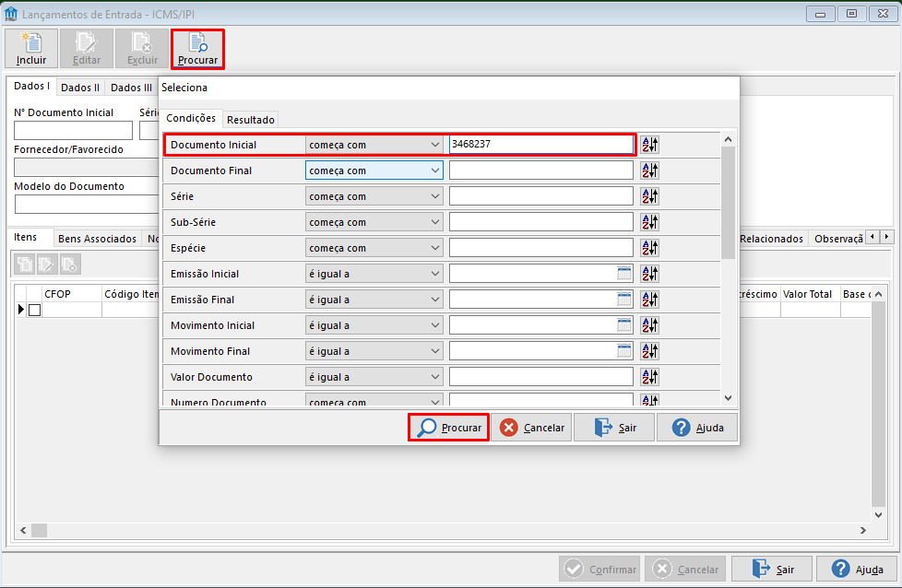The image size is (902, 588).
Task: Click the Procurar toolbar icon at top
Action: click(197, 48)
